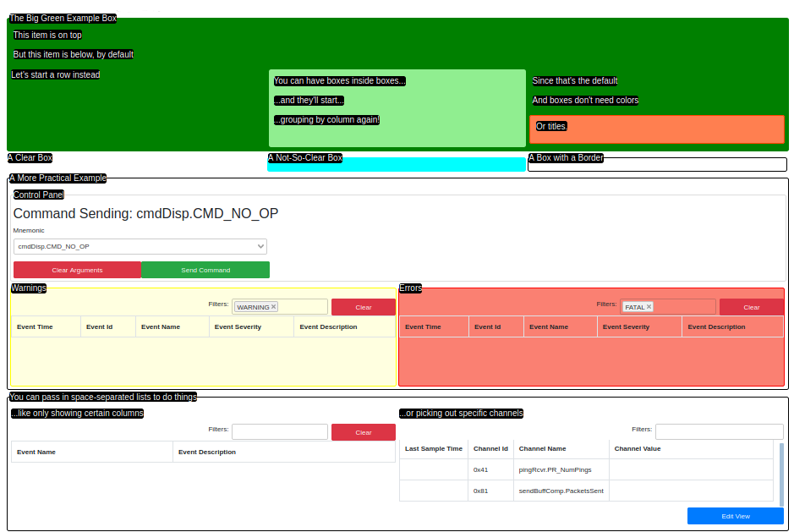Click the red Clear Arguments button
Image resolution: width=794 pixels, height=532 pixels.
[x=77, y=270]
